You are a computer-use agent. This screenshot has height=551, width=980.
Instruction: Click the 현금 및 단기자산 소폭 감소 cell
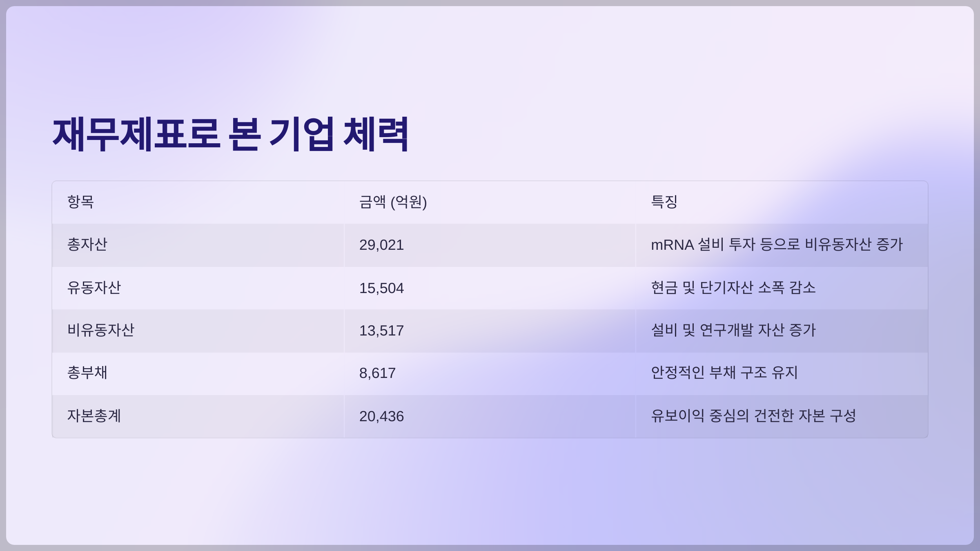click(733, 288)
